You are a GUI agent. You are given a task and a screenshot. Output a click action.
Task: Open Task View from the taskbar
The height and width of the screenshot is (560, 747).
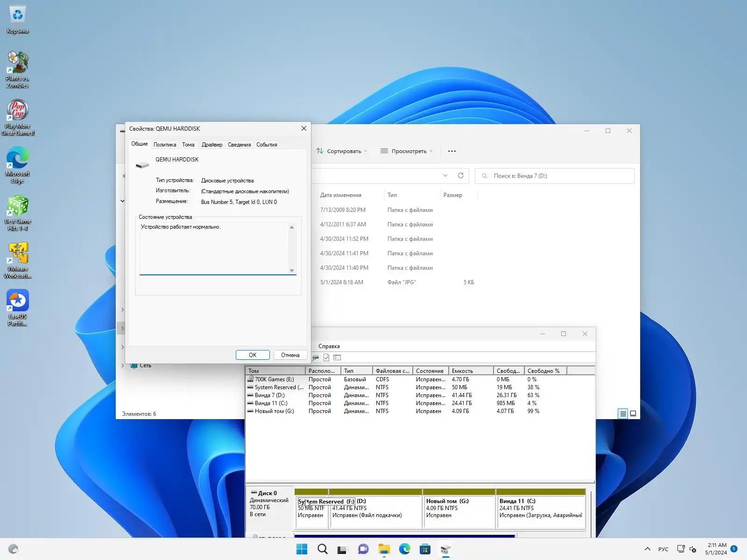tap(343, 549)
